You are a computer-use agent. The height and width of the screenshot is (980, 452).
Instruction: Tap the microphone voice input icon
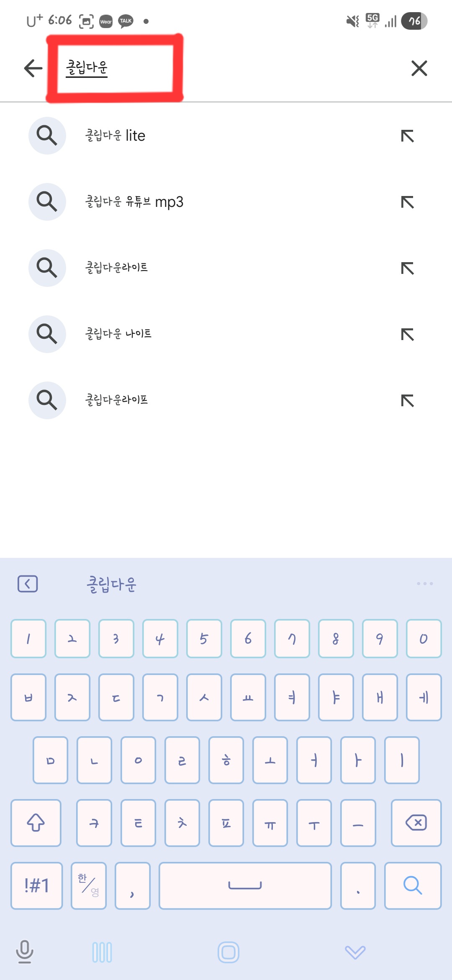[x=25, y=952]
